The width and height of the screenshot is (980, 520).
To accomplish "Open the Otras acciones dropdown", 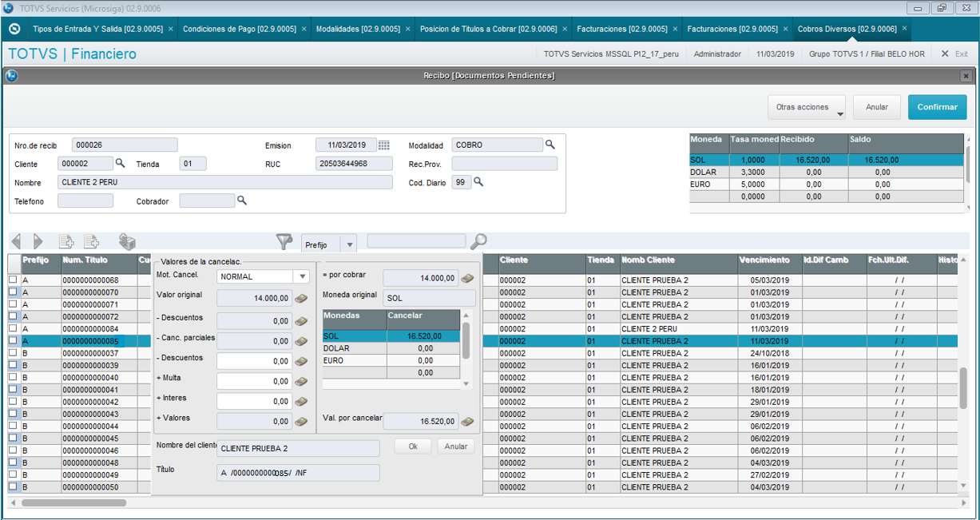I will pos(807,107).
